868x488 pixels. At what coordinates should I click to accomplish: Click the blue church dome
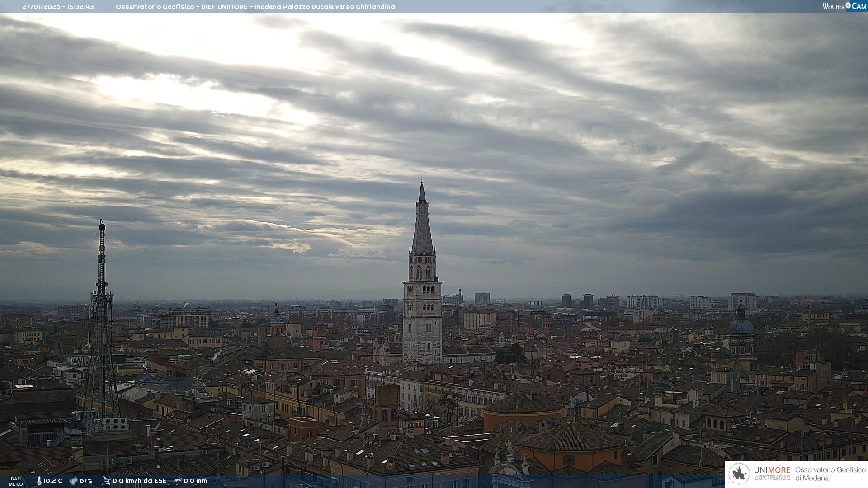pyautogui.click(x=741, y=326)
